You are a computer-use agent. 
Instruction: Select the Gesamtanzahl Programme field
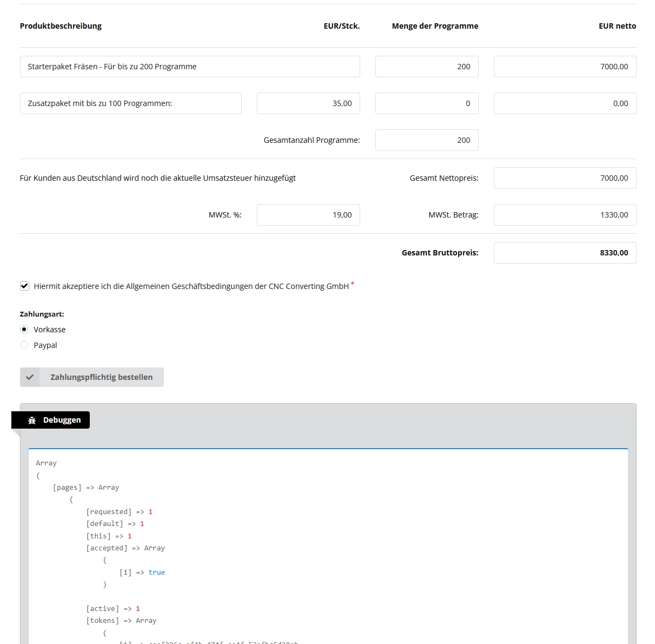pyautogui.click(x=426, y=140)
